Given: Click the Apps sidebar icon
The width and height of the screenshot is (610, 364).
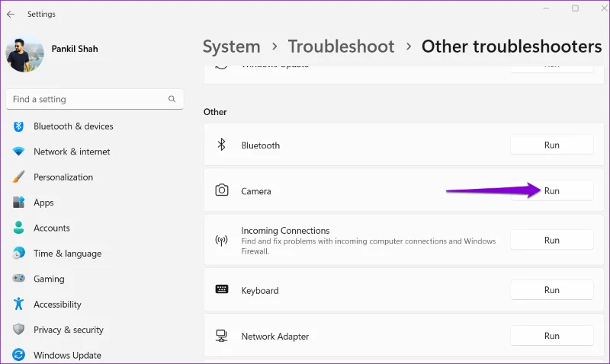Looking at the screenshot, I should pos(18,203).
